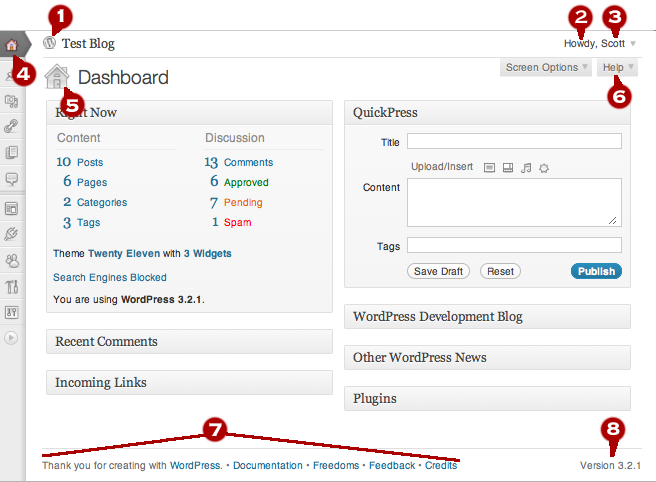Click the Add Audio music-note icon
The width and height of the screenshot is (656, 482).
point(526,168)
